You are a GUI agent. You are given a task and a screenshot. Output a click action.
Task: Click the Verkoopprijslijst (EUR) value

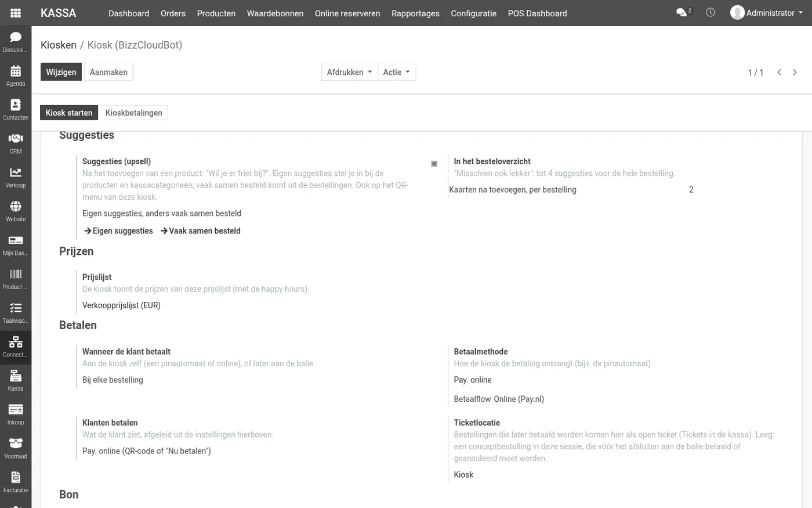click(121, 305)
